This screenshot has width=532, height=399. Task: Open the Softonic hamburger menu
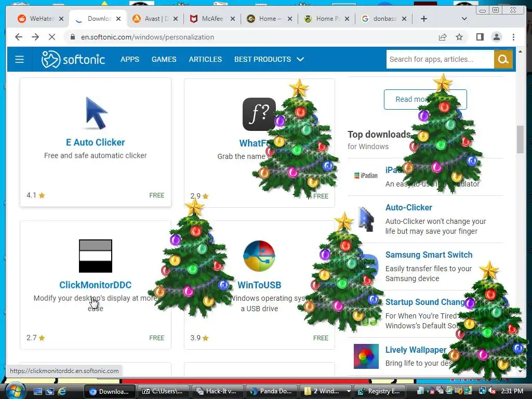(19, 59)
